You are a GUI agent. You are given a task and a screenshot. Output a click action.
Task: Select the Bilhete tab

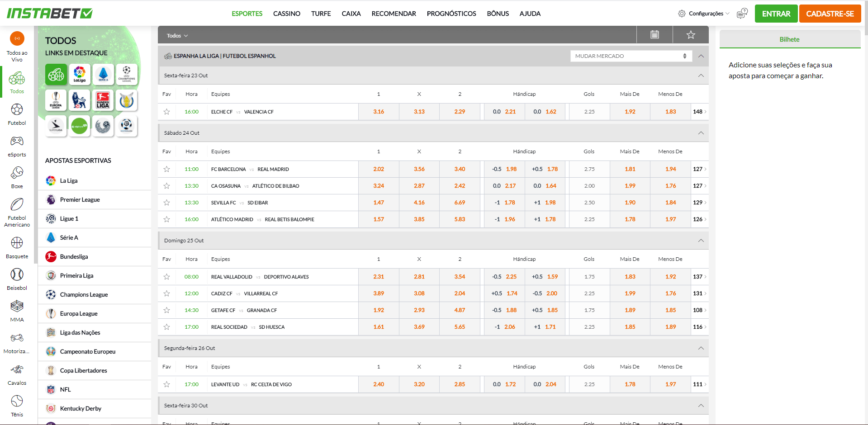tap(790, 39)
